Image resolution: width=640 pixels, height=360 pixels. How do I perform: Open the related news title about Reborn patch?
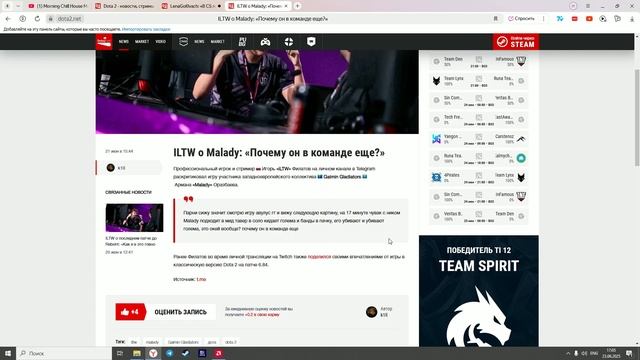(x=131, y=241)
